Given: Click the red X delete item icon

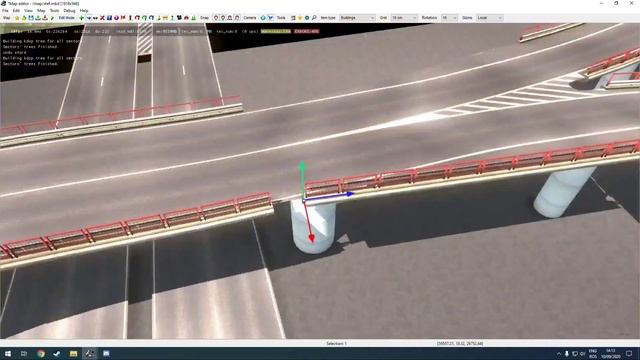Looking at the screenshot, I should point(102,18).
